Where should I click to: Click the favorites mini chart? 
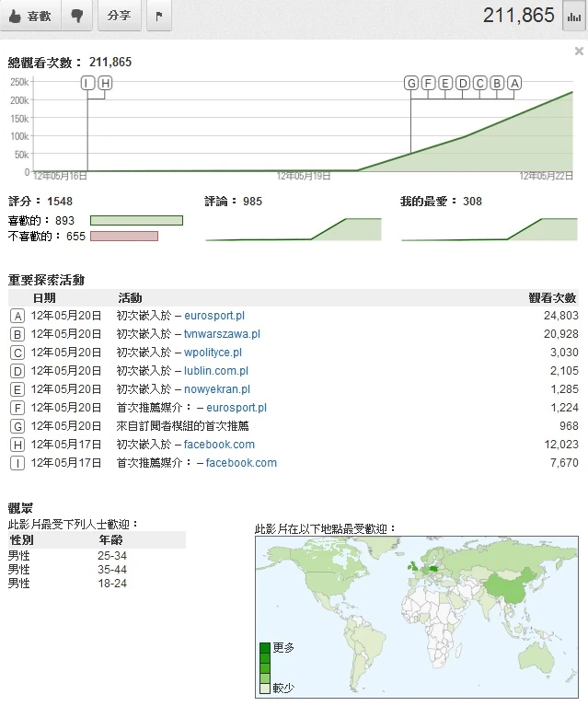490,229
